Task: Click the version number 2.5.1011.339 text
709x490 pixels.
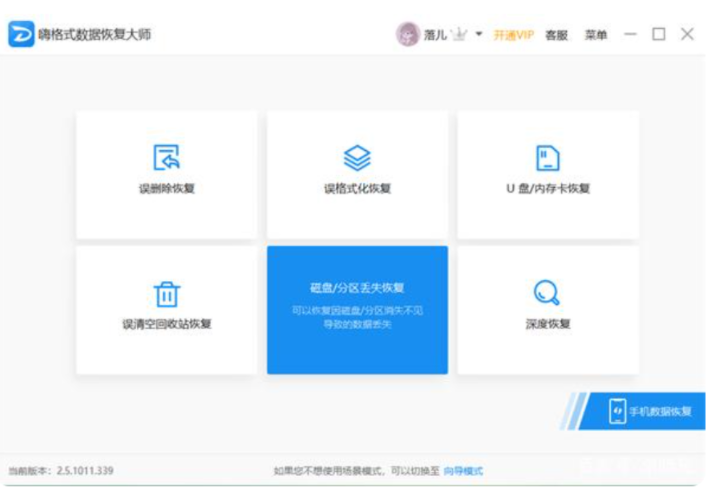Action: coord(85,471)
